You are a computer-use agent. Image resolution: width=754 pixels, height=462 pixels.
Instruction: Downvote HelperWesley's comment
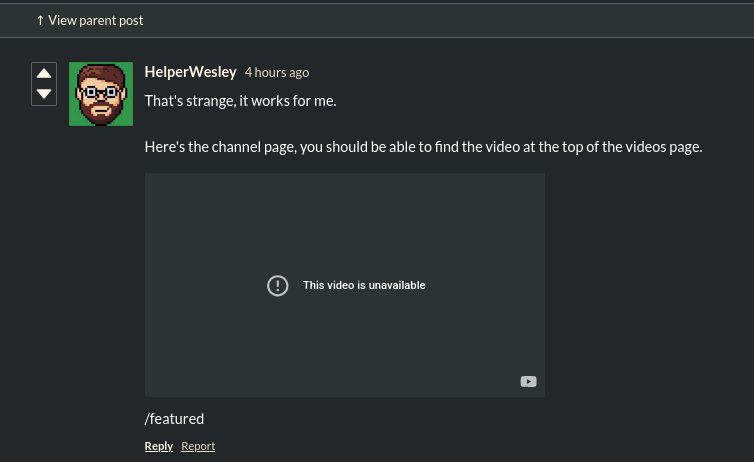coord(44,94)
